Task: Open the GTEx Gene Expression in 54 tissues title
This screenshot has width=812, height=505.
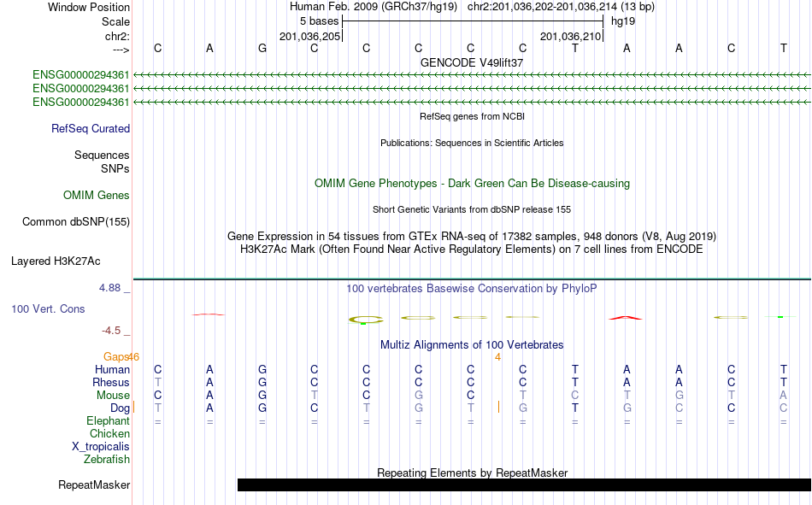Action: (472, 236)
